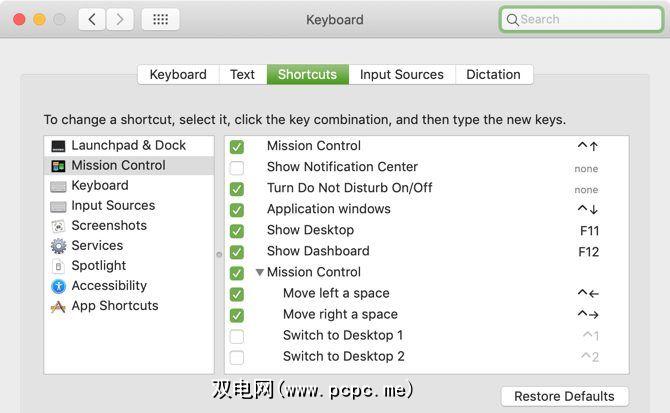Viewport: 670px width, 413px height.
Task: Enable Show Notification Center checkbox
Action: tap(237, 168)
